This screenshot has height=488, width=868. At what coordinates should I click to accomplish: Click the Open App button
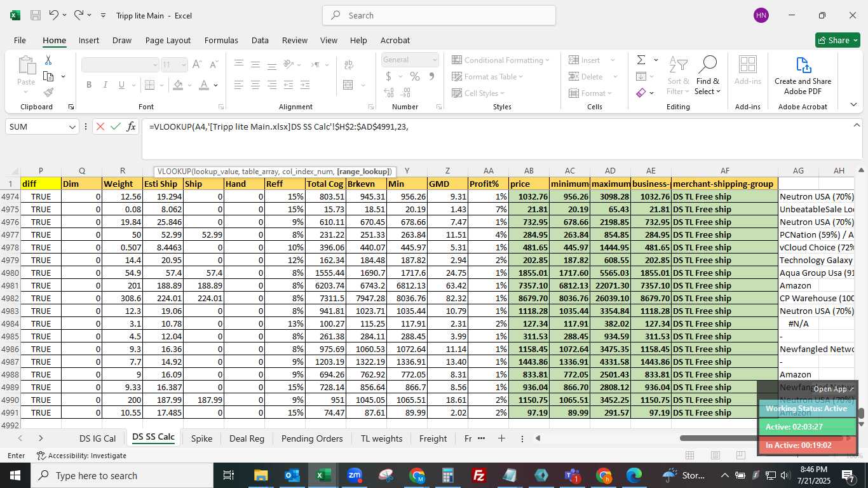pyautogui.click(x=833, y=389)
